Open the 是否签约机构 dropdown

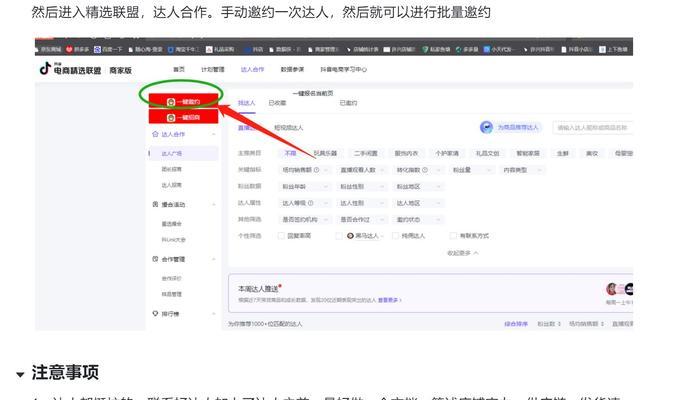coord(305,219)
